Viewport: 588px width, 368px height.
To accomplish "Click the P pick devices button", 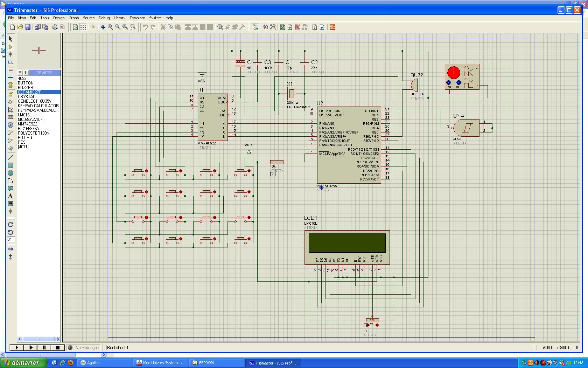I will tap(20, 73).
